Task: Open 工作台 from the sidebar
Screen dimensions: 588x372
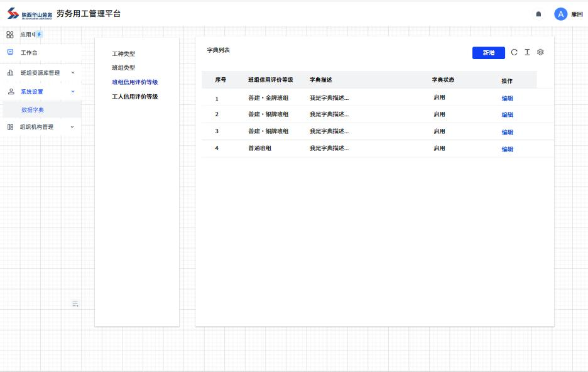Action: (x=29, y=53)
